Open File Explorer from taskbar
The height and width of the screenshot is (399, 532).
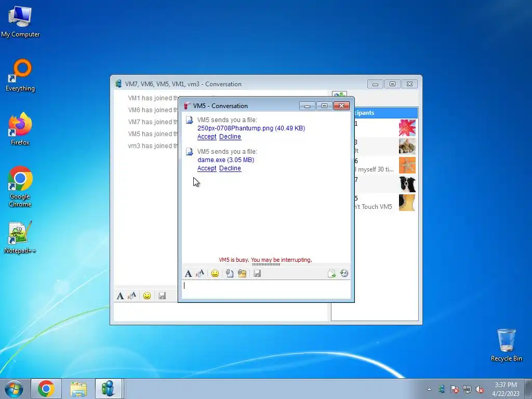coord(78,389)
